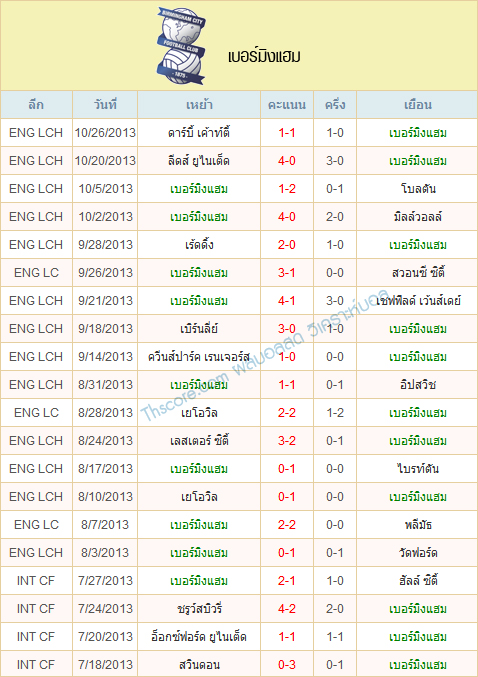Click home team อ็อกซ์ฟอร์ด ยูไนเต็ด
This screenshot has width=478, height=677.
pos(199,637)
